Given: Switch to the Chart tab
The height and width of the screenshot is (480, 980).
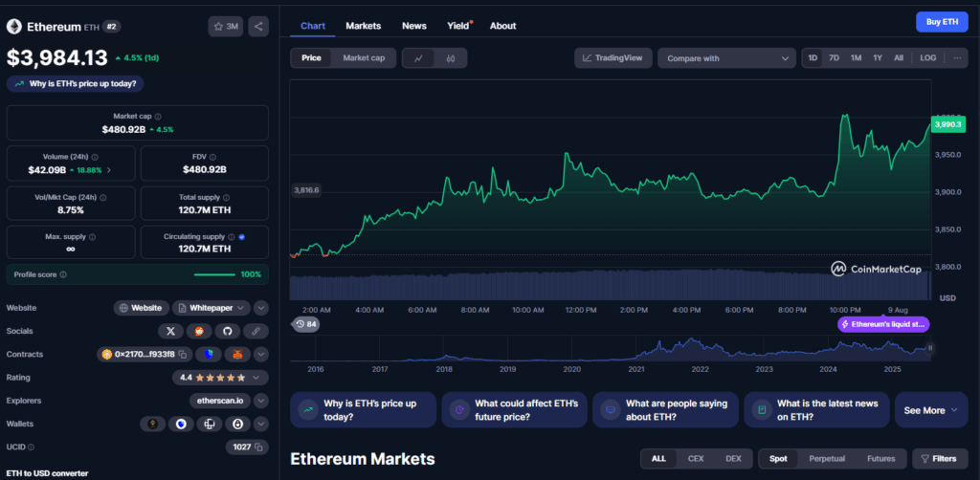Looking at the screenshot, I should tap(313, 26).
